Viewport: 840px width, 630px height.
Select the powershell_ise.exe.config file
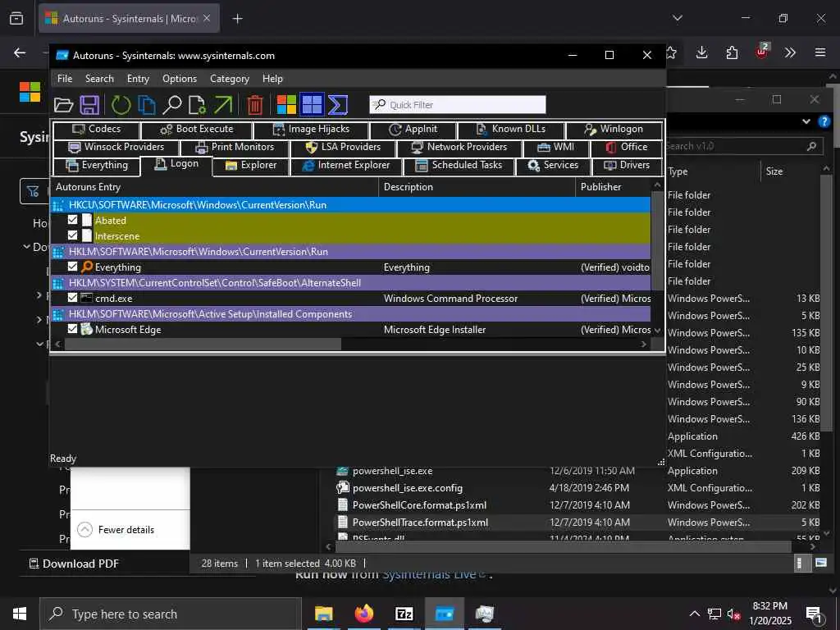pos(407,488)
